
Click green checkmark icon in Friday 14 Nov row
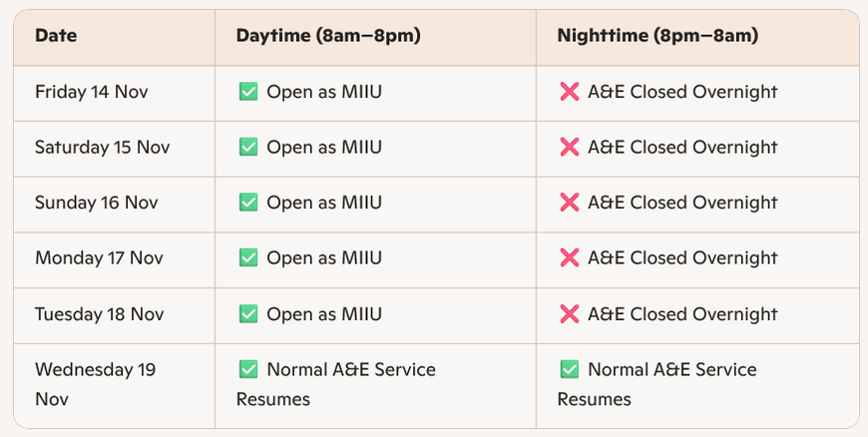pyautogui.click(x=248, y=92)
